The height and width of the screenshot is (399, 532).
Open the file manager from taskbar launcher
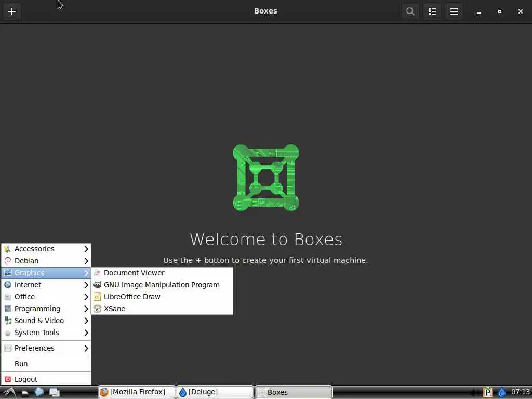click(x=25, y=393)
